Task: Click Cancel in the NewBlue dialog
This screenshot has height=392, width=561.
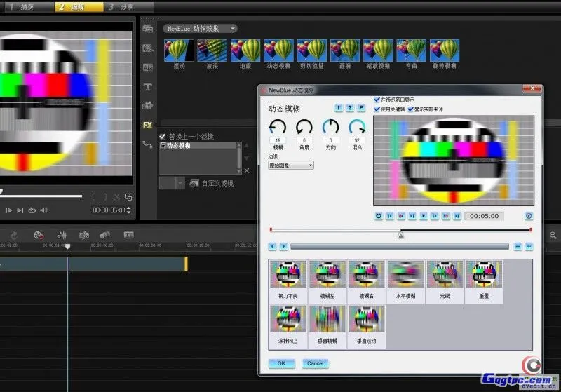Action: 316,363
